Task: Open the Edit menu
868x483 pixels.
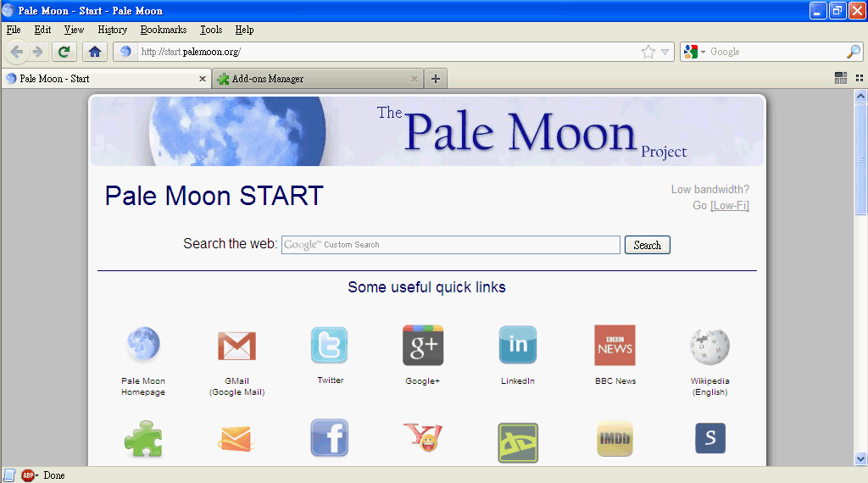Action: [x=42, y=30]
